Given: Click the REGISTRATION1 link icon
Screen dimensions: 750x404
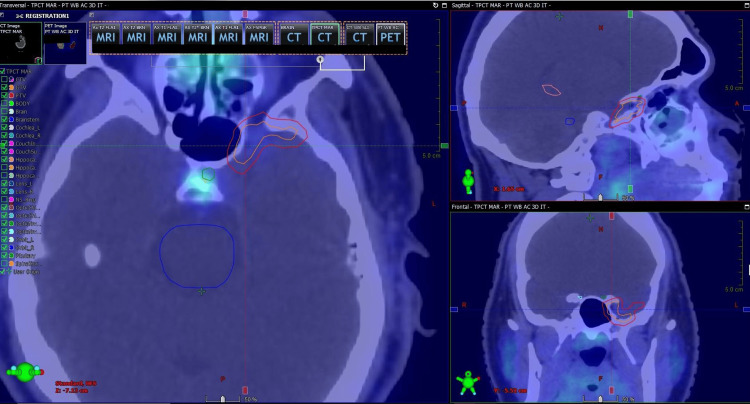Looking at the screenshot, I should (x=20, y=16).
